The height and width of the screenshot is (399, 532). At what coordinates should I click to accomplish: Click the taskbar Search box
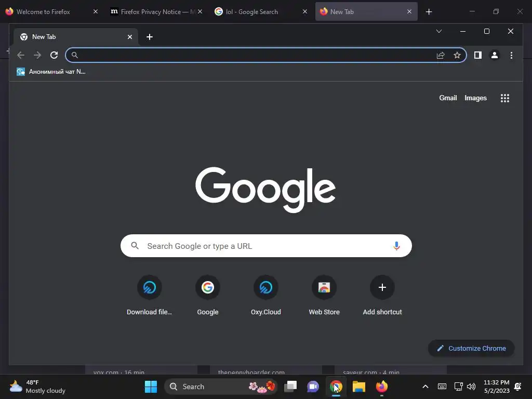pyautogui.click(x=220, y=387)
